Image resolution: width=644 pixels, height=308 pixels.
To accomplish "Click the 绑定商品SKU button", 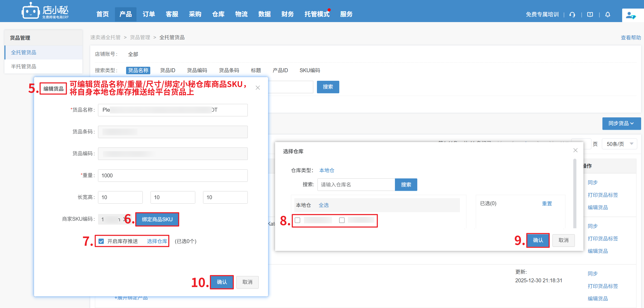I will pyautogui.click(x=157, y=219).
